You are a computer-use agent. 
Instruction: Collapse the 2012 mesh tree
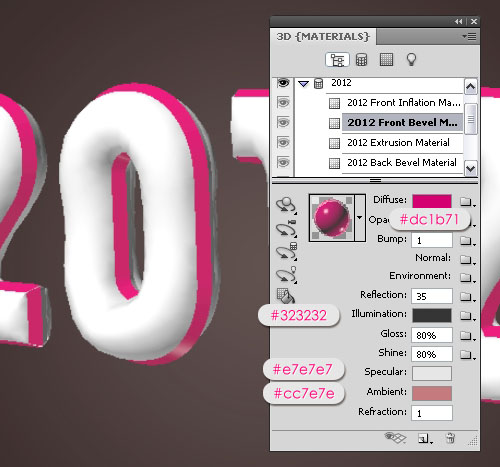click(x=304, y=84)
